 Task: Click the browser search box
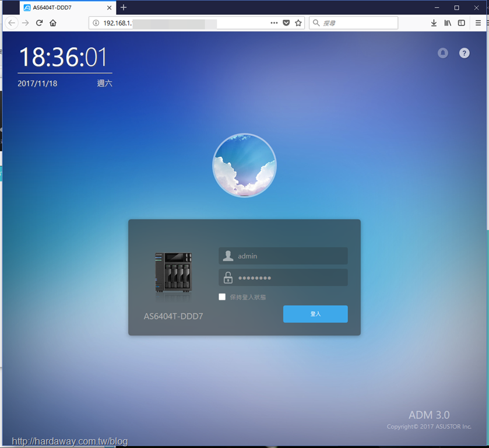point(353,23)
